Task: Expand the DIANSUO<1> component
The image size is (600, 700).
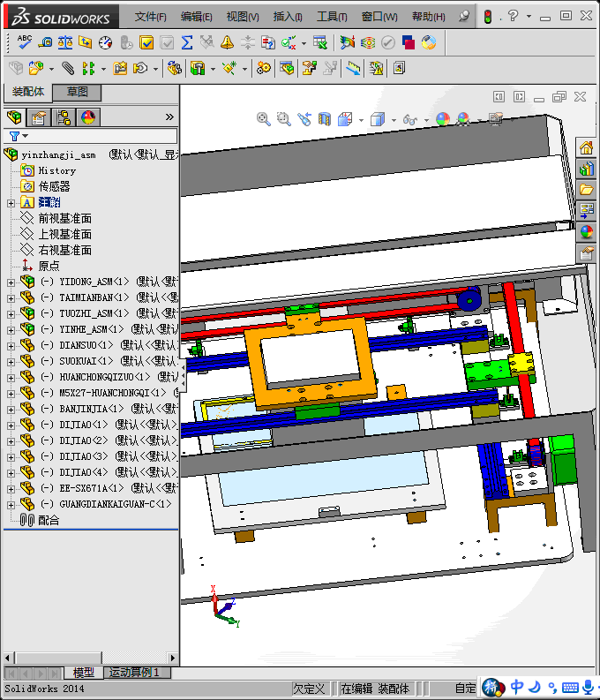Action: [11, 346]
